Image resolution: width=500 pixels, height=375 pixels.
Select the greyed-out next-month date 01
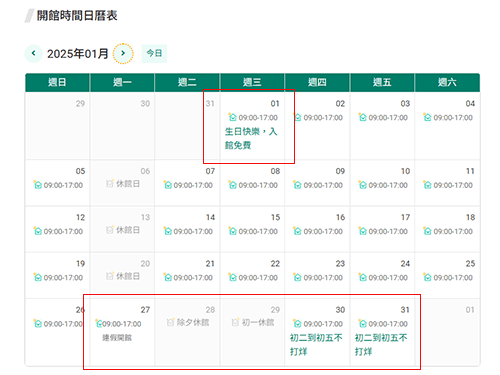[470, 310]
